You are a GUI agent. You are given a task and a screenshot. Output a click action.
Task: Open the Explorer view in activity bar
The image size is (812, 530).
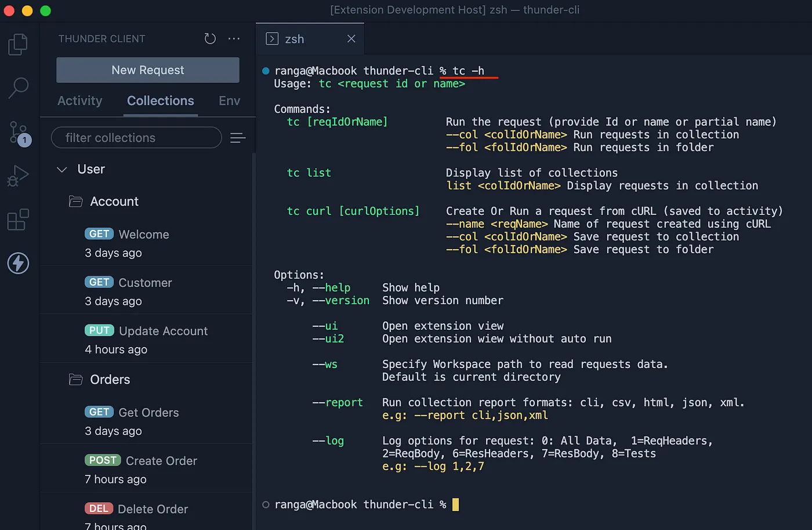click(x=18, y=45)
